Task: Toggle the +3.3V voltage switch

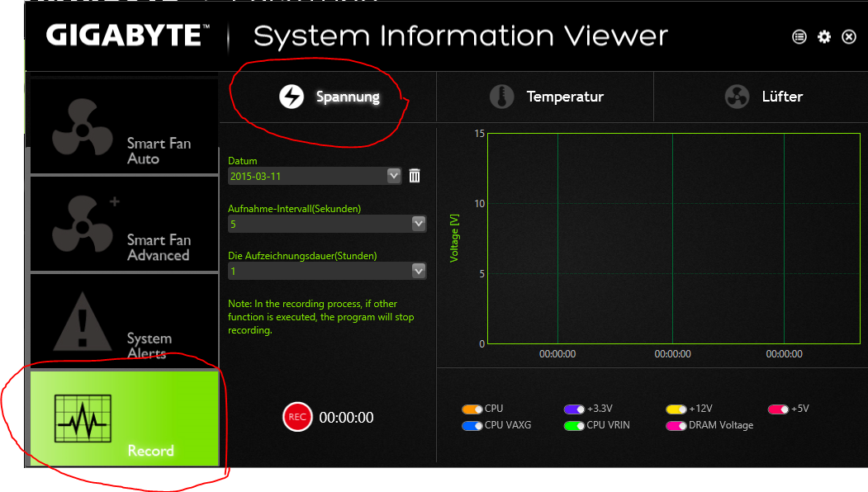Action: [574, 409]
